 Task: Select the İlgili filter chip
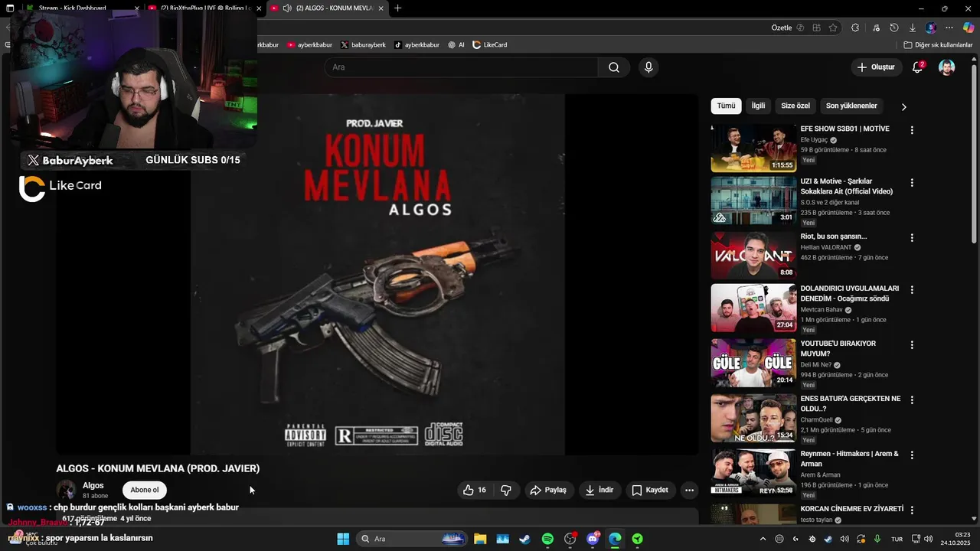pyautogui.click(x=758, y=106)
